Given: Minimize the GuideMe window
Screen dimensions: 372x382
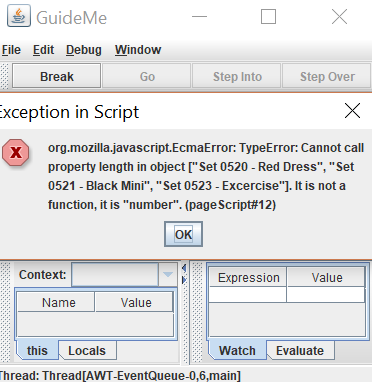Looking at the screenshot, I should pyautogui.click(x=199, y=16).
